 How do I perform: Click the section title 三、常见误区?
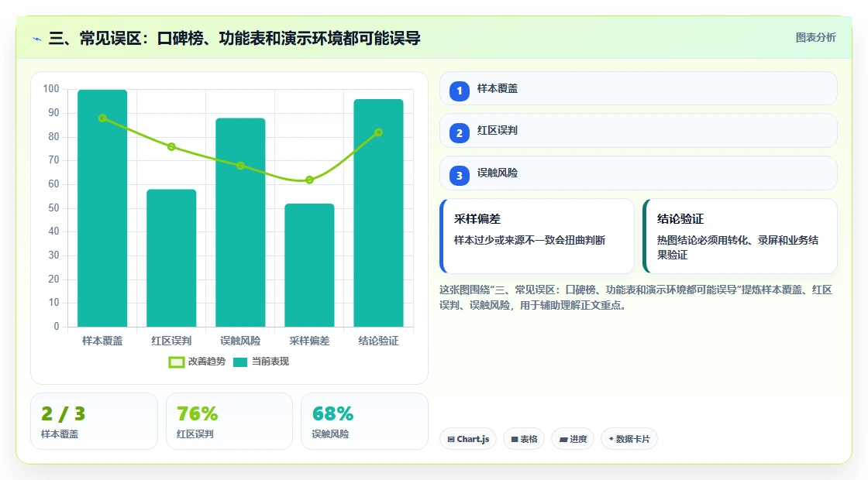tap(235, 38)
